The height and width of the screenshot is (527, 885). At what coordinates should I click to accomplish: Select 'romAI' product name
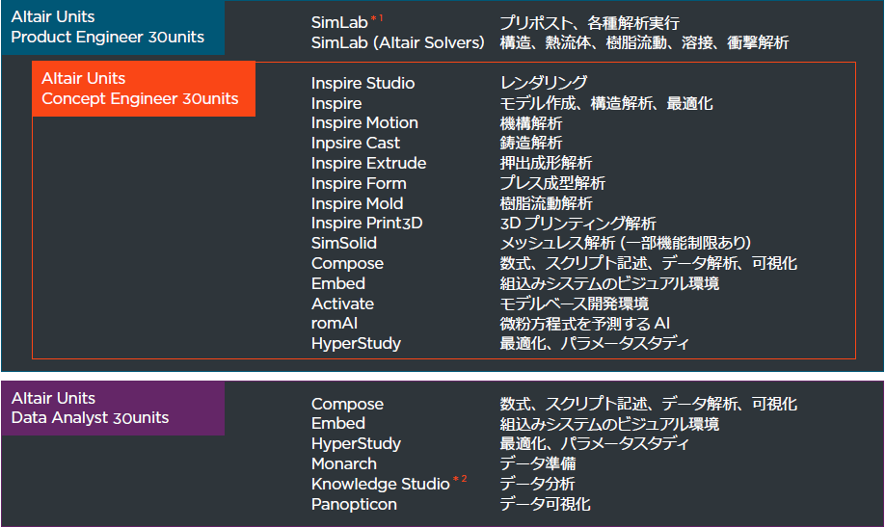334,323
